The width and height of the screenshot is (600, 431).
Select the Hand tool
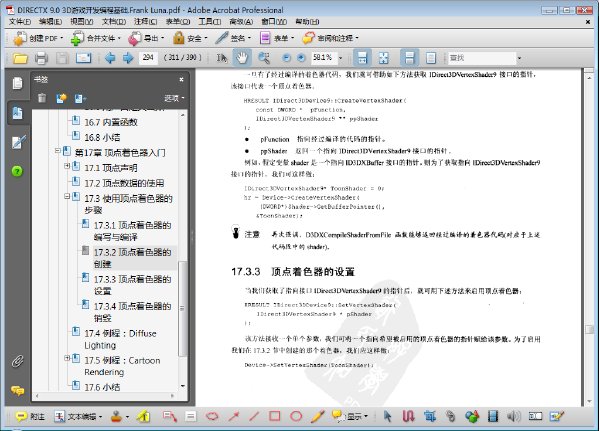pyautogui.click(x=242, y=58)
